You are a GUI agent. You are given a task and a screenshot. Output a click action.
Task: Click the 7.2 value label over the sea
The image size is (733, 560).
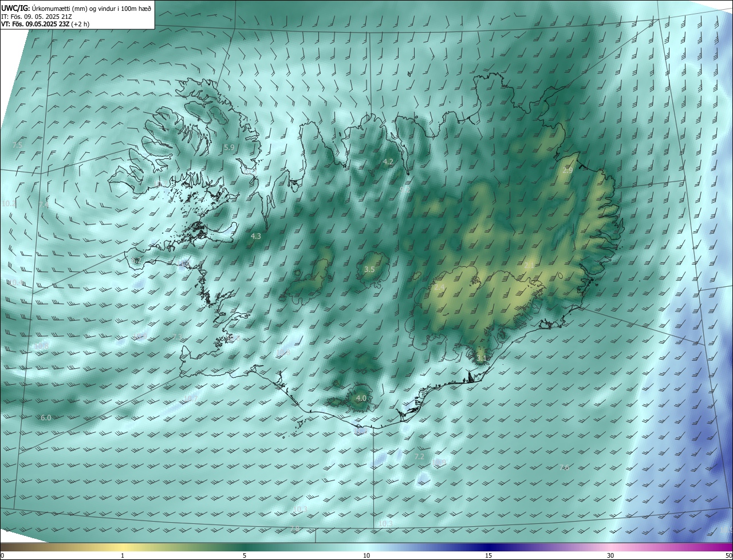pyautogui.click(x=419, y=456)
